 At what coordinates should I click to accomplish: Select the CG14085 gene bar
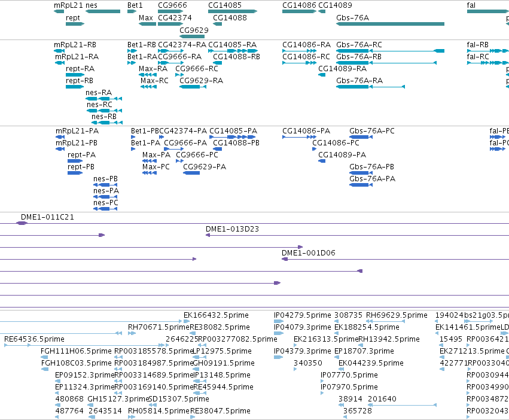tap(233, 11)
